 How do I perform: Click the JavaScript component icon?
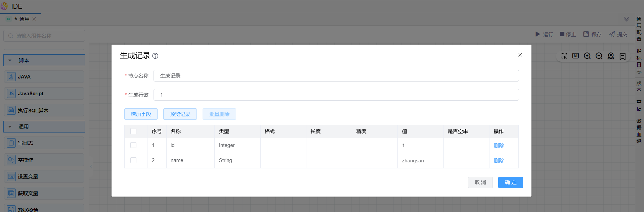tap(11, 94)
